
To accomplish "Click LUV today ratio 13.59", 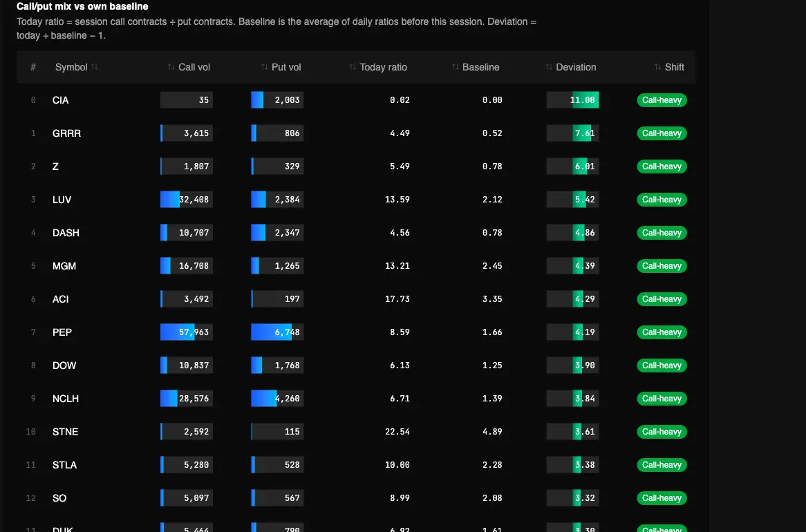I will [397, 200].
